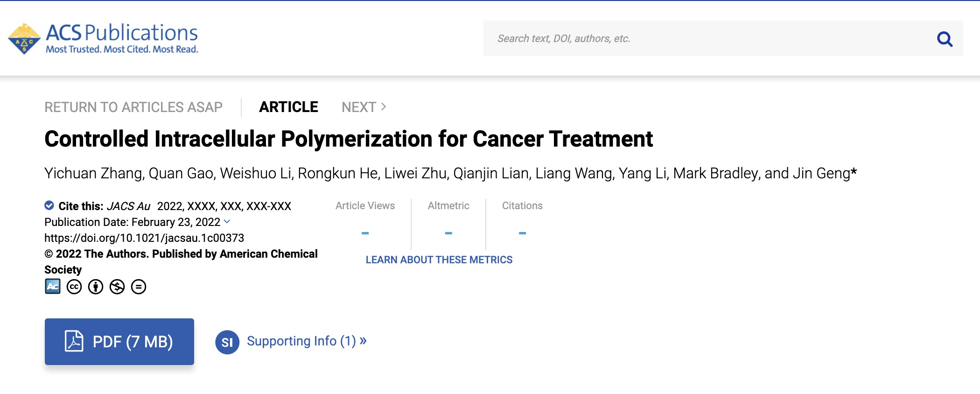980x394 pixels.
Task: Click the blue SI circle badge
Action: [227, 342]
